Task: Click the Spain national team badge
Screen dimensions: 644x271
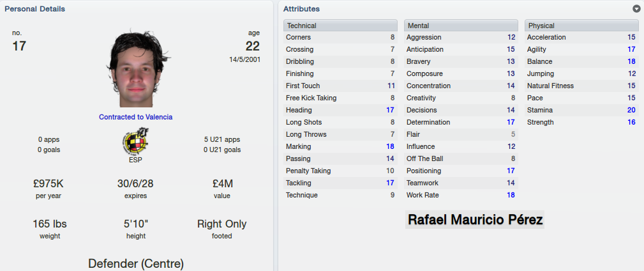Action: coord(135,141)
